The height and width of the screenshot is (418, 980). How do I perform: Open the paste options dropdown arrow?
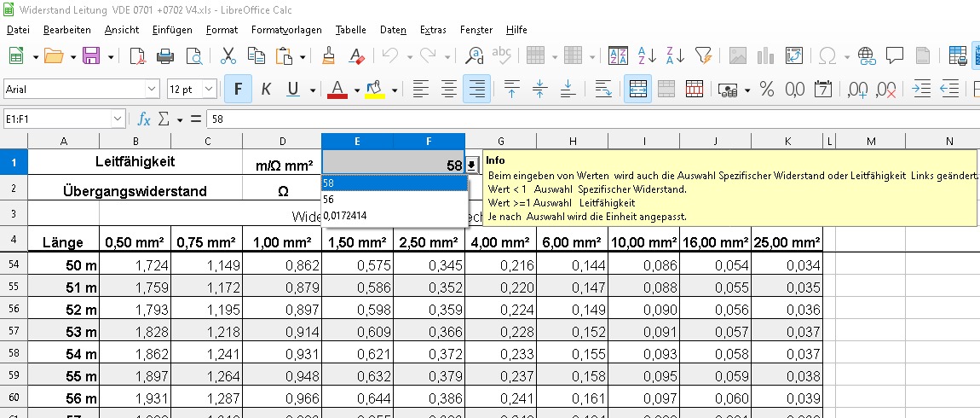click(x=303, y=57)
